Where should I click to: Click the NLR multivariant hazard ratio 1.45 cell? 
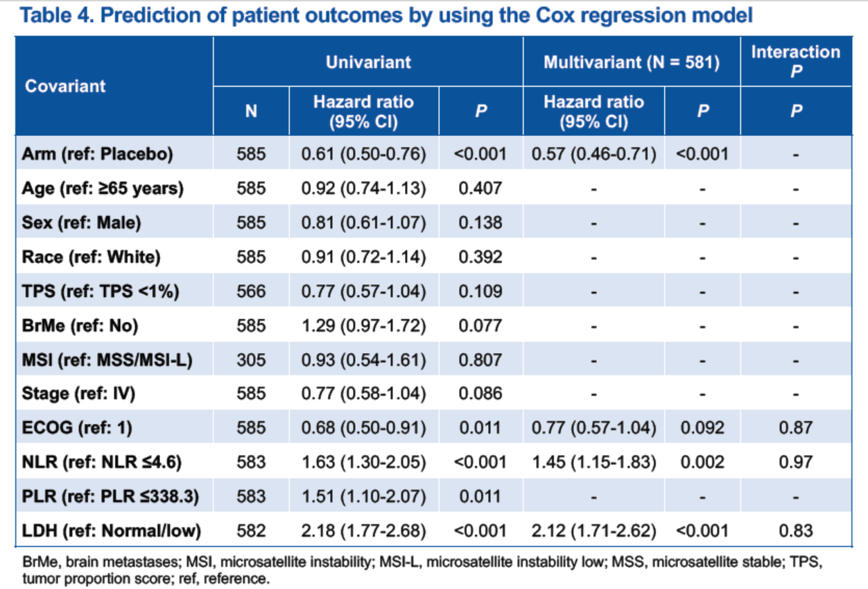593,462
